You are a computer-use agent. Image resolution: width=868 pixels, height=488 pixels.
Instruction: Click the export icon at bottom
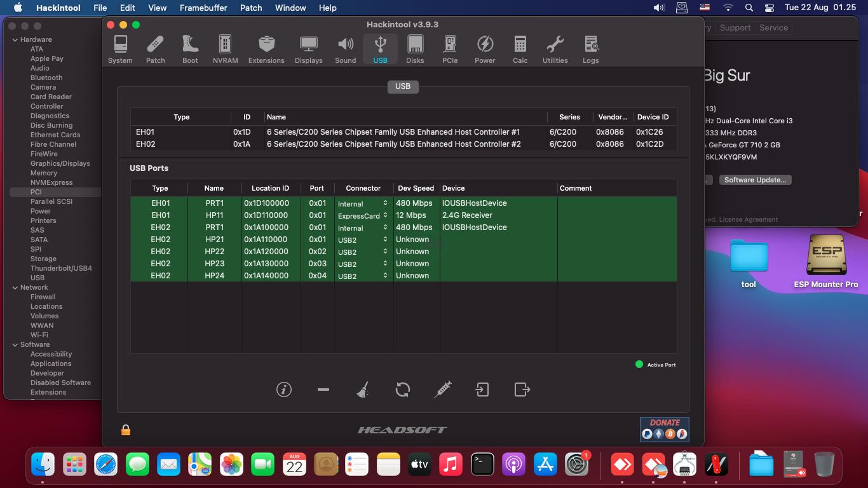click(522, 390)
